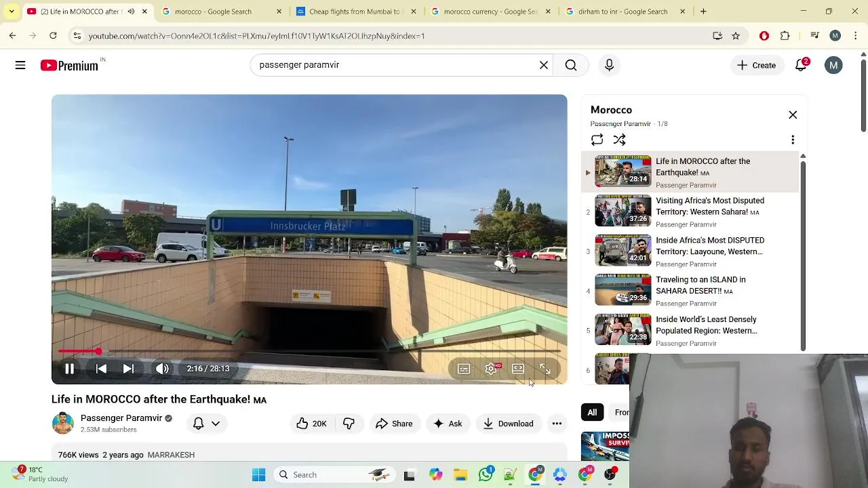Like the video
This screenshot has width=868, height=488.
(311, 424)
